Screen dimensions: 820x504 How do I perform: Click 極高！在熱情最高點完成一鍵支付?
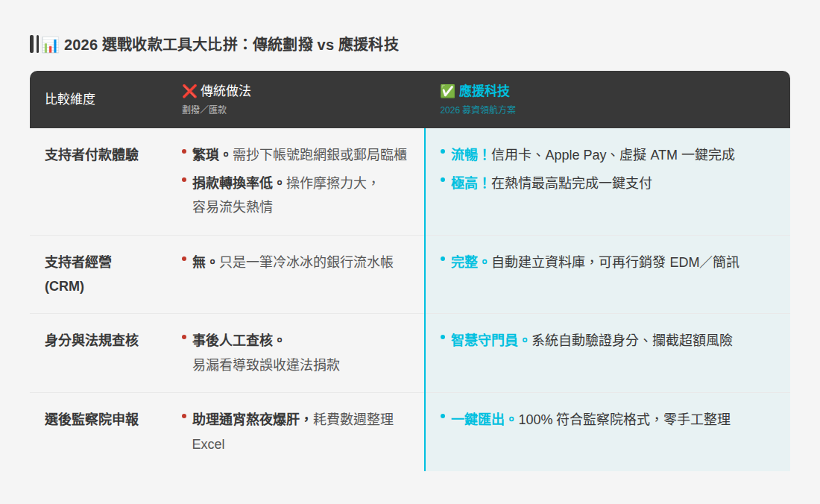click(551, 183)
